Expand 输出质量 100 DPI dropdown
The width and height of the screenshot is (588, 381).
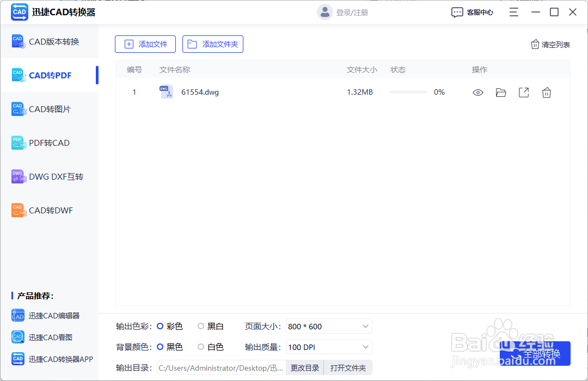click(x=329, y=347)
